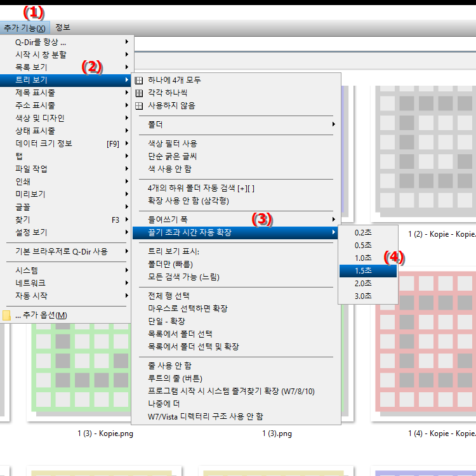
Task: Select 끌기 초과 시간 자동 확장 entry
Action: 235,232
